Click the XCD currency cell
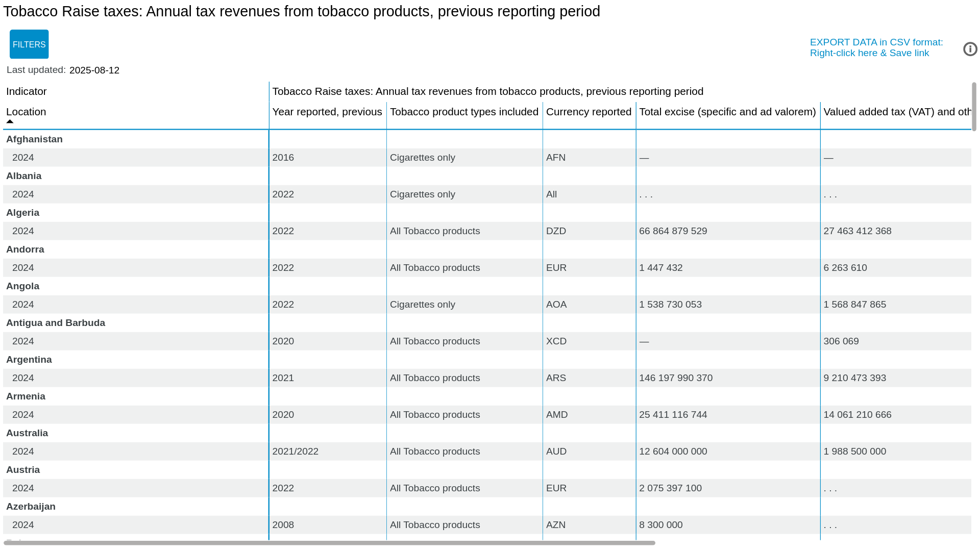This screenshot has height=551, width=980. (556, 341)
